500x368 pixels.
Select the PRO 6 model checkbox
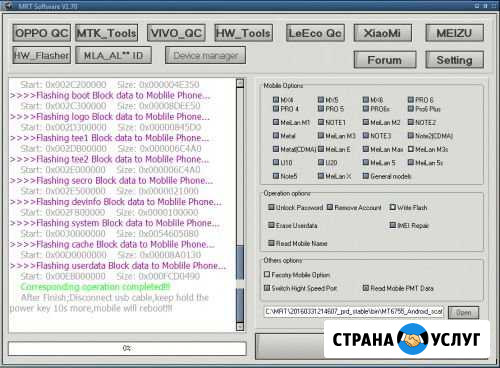(411, 100)
